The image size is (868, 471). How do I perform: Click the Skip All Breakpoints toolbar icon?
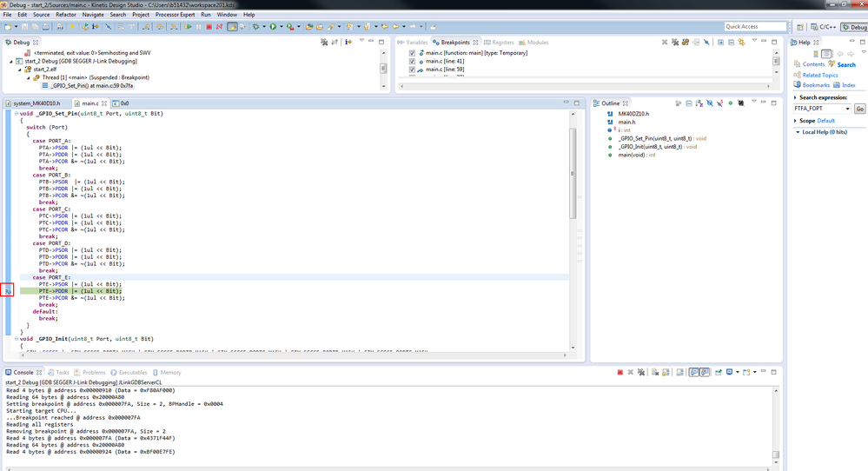pyautogui.click(x=108, y=27)
